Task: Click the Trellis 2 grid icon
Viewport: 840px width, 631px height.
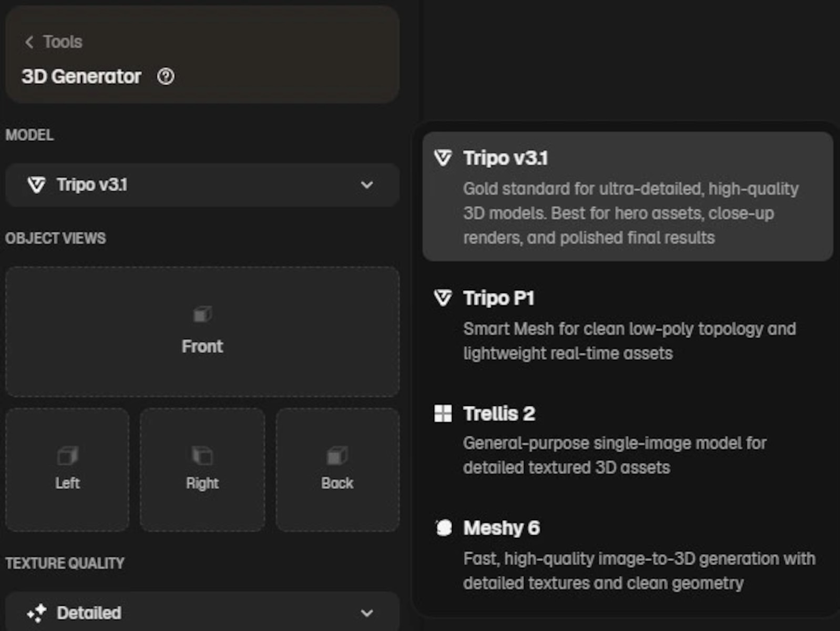Action: click(443, 413)
